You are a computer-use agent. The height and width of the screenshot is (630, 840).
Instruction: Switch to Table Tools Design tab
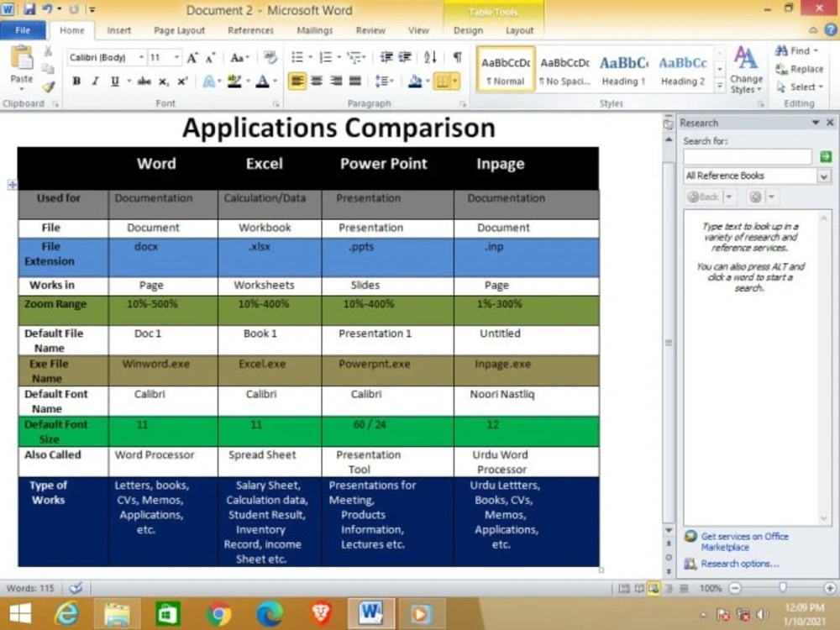[x=468, y=30]
